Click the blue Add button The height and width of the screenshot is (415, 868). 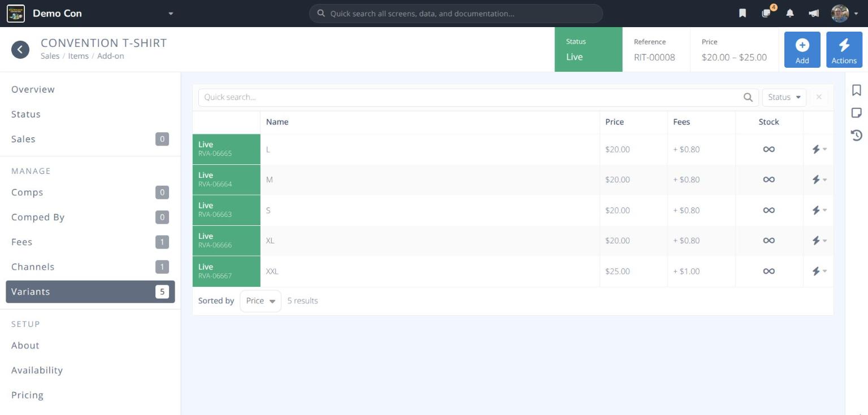coord(802,50)
